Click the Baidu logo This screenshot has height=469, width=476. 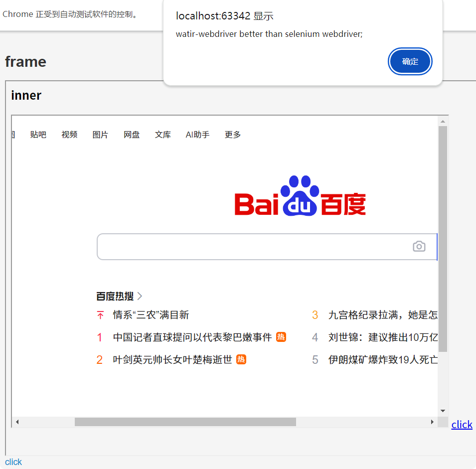[x=300, y=196]
